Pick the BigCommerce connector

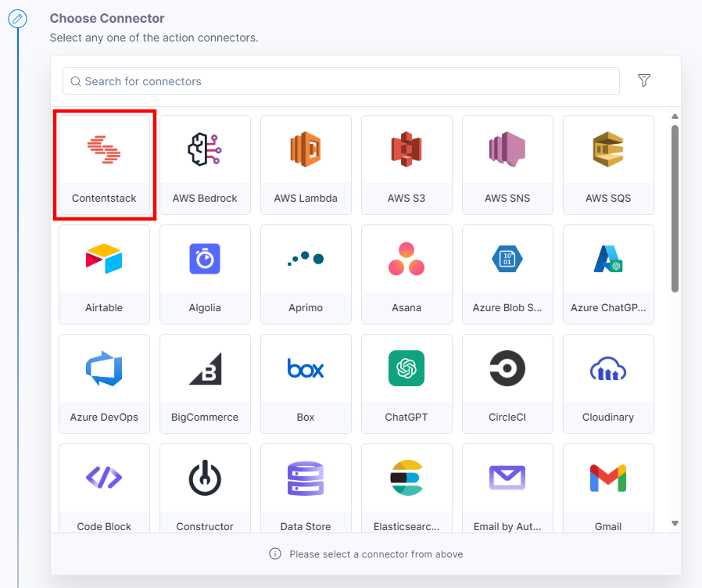tap(205, 384)
